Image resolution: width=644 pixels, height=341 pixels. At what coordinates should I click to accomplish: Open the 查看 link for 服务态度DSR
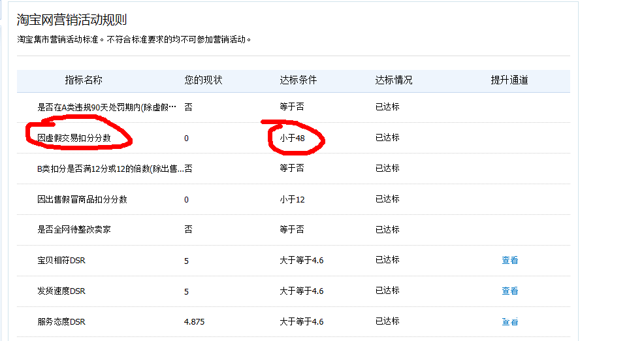tap(509, 321)
